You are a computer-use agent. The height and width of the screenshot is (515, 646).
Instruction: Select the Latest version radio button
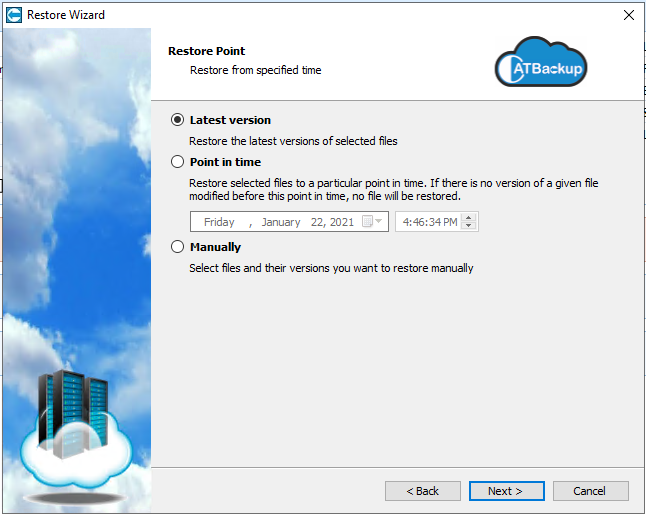[178, 120]
